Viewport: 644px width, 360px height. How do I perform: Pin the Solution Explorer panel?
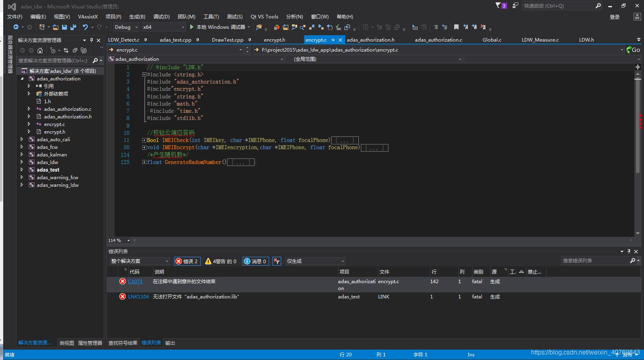(91, 40)
